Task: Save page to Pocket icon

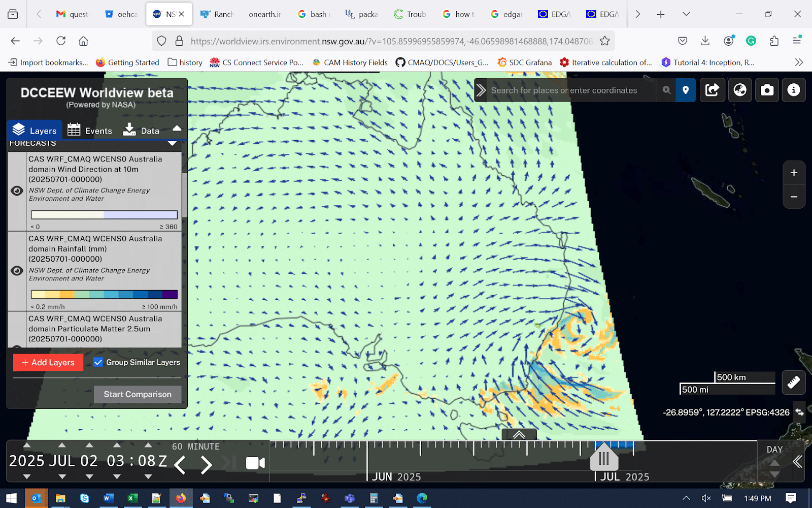Action: click(683, 41)
